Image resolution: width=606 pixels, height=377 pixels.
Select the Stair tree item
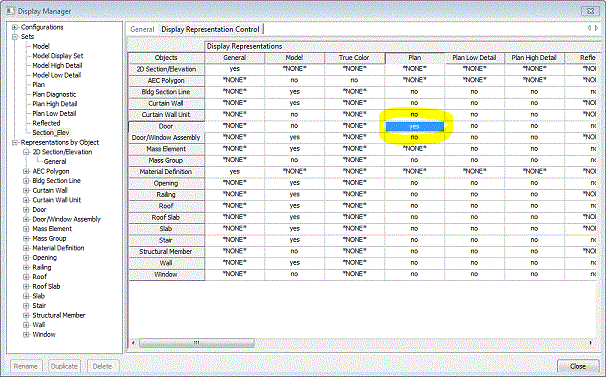(39, 306)
